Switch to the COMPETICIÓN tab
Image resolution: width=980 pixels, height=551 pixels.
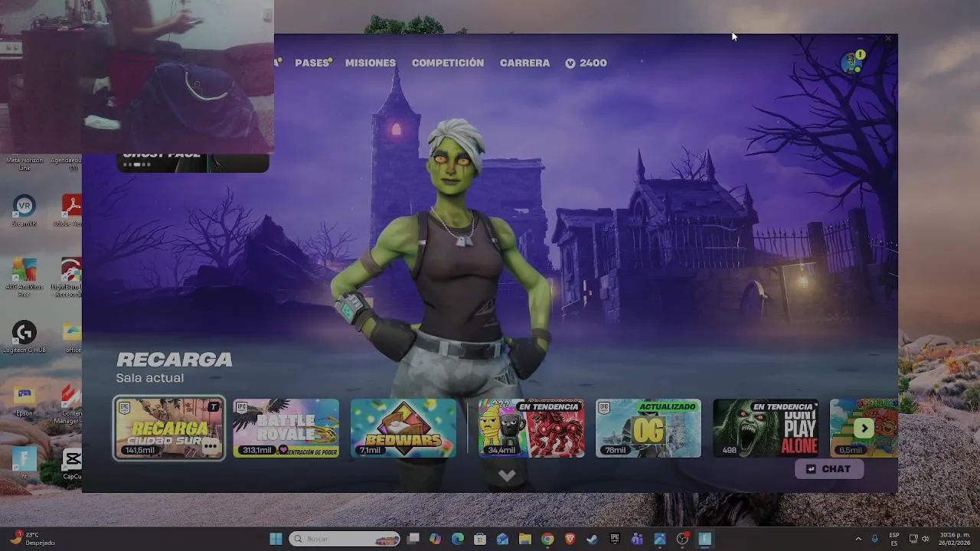coord(448,63)
